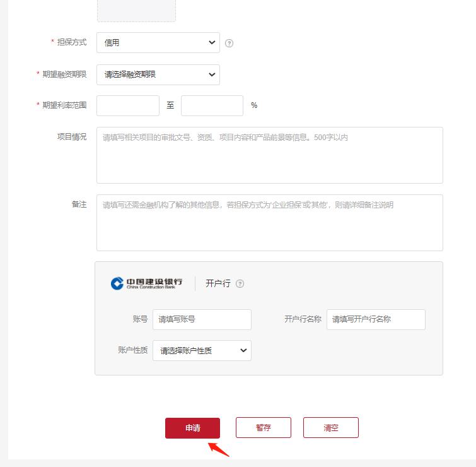Viewport: 476px width, 467px height.
Task: Click the 开户行名称 label text
Action: [x=303, y=319]
